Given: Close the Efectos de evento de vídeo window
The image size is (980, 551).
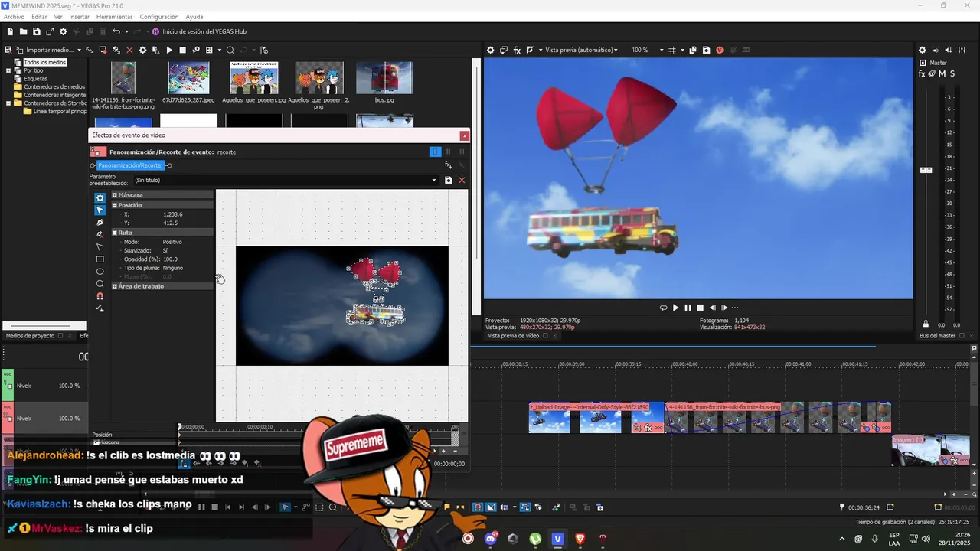Looking at the screenshot, I should click(464, 135).
